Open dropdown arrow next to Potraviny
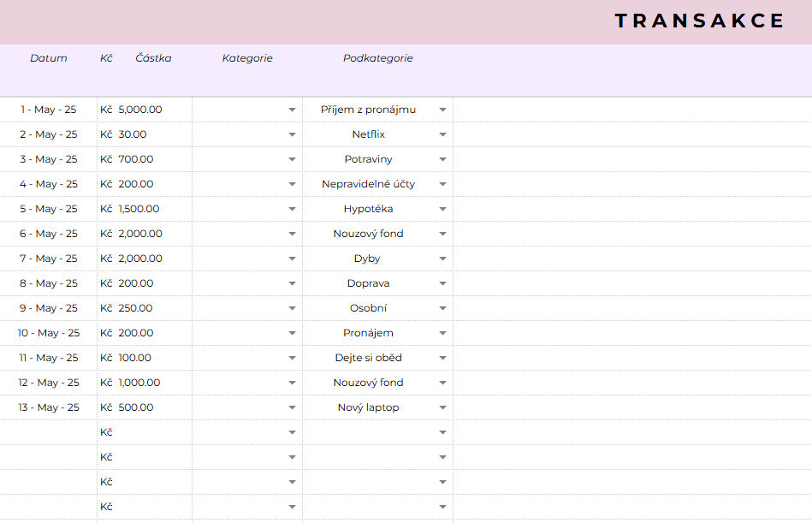Screen dimensions: 812x523 (x=442, y=160)
